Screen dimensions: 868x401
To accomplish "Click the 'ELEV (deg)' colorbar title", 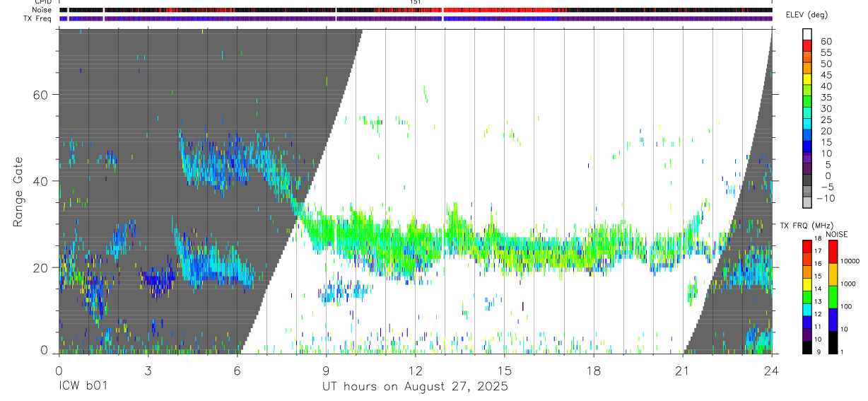I will pos(807,15).
